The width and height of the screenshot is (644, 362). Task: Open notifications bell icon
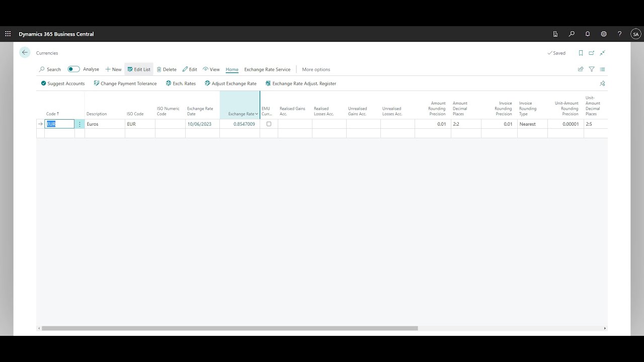(x=588, y=34)
